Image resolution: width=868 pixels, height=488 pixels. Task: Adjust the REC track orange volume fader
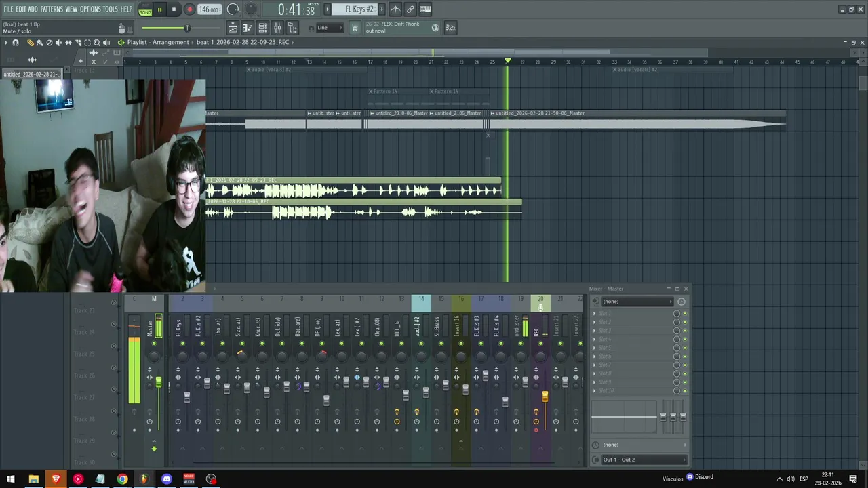545,397
